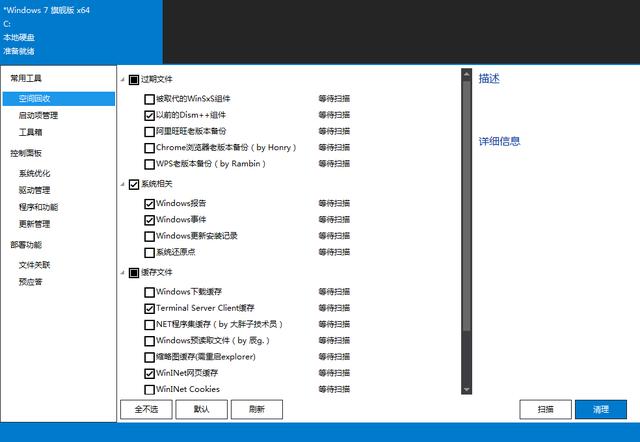Select the Windows报告 row label
The width and height of the screenshot is (640, 442).
point(181,203)
